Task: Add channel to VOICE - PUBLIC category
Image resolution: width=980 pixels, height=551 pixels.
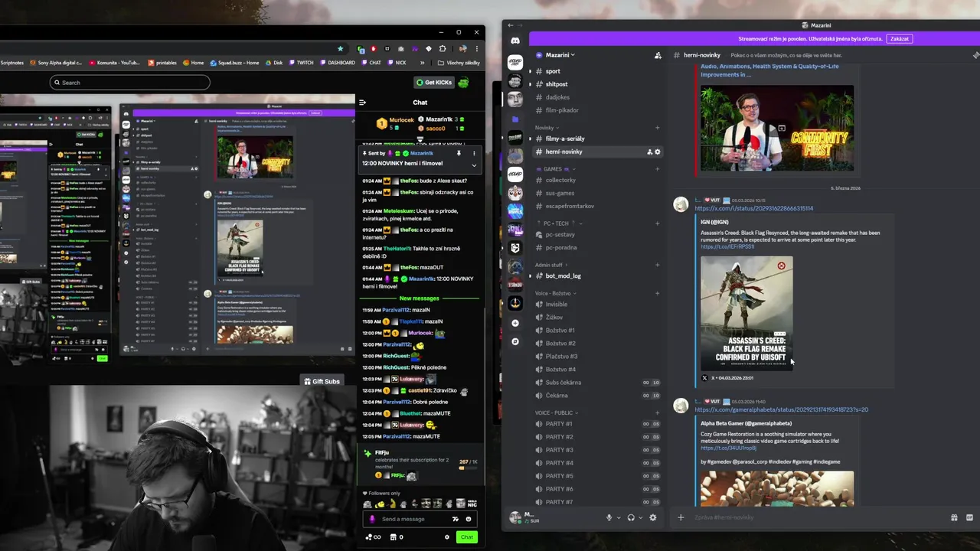Action: pyautogui.click(x=657, y=412)
